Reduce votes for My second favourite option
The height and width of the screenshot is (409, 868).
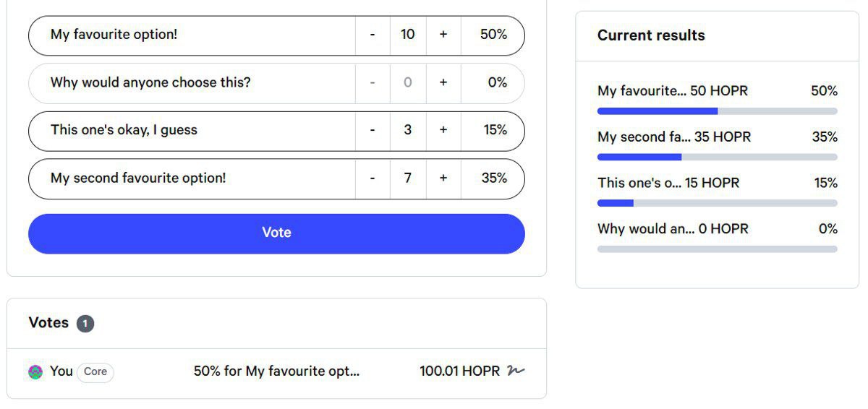click(x=373, y=178)
